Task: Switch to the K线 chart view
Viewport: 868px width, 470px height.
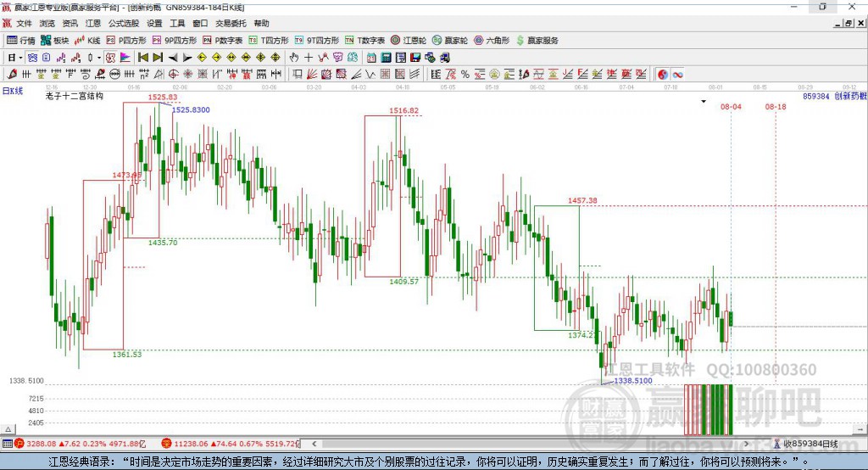Action: (87, 41)
